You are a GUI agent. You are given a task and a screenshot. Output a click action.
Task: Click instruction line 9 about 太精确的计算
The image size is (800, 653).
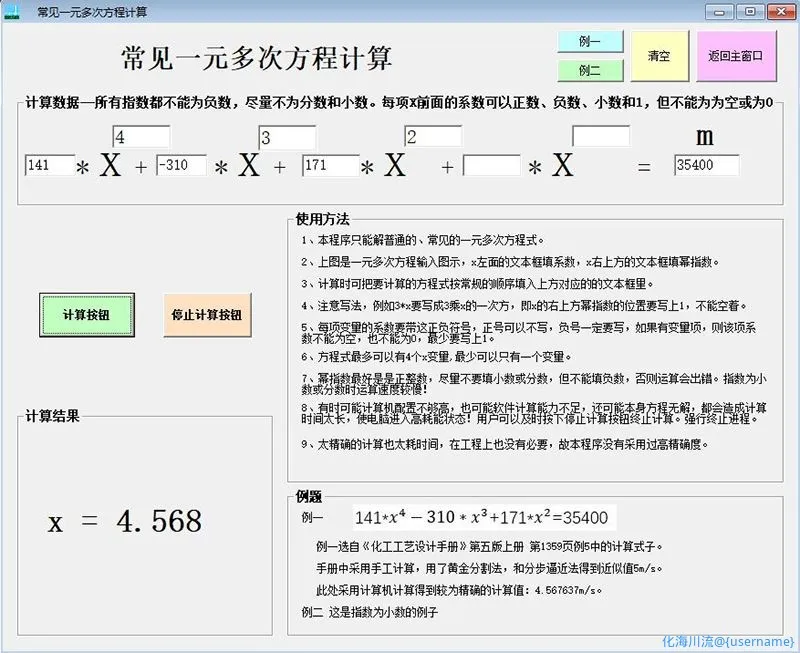(505, 444)
